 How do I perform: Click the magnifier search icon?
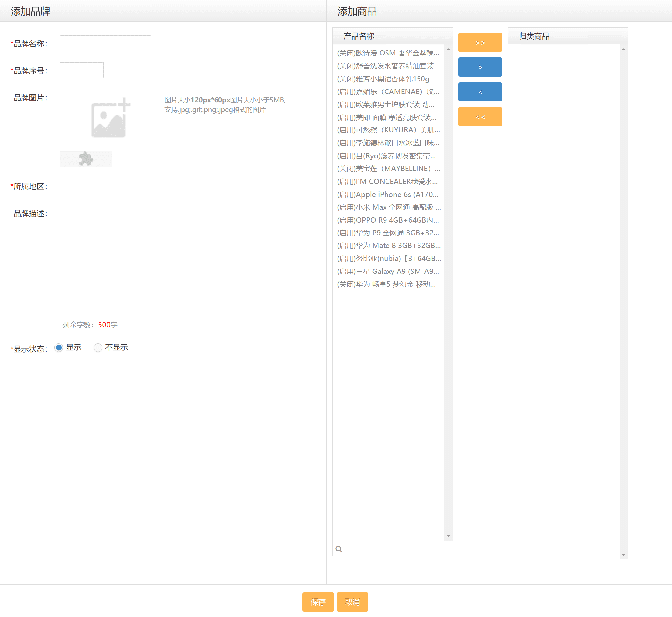(339, 549)
